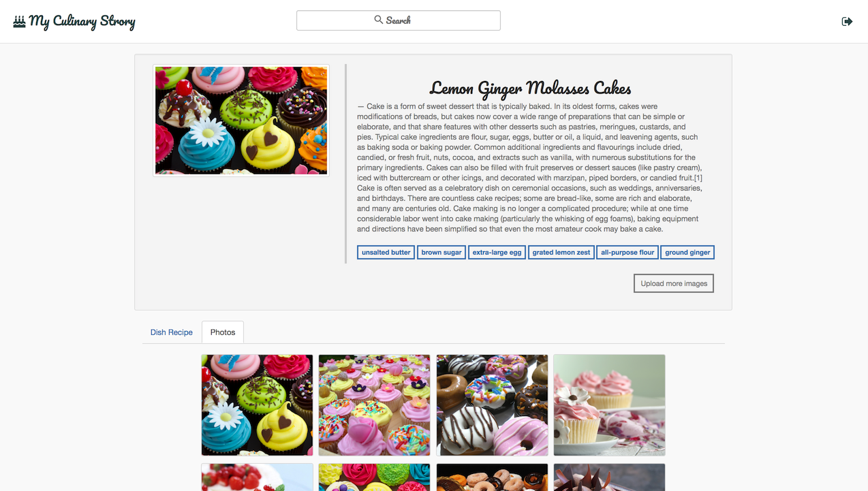868x491 pixels.
Task: Select the ground ginger tag
Action: tap(687, 252)
